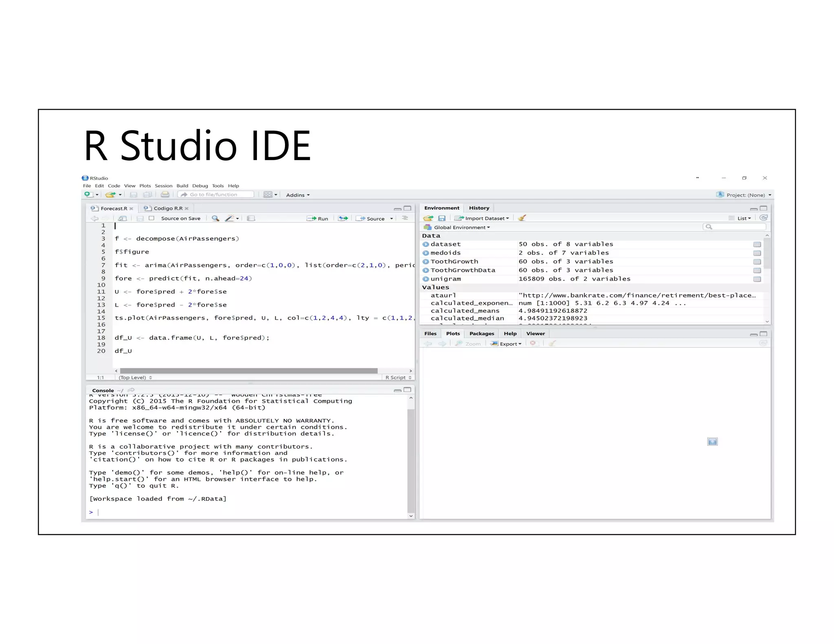View the dataset table via grid icon
Viewport: 834px width, 644px height.
[x=757, y=244]
